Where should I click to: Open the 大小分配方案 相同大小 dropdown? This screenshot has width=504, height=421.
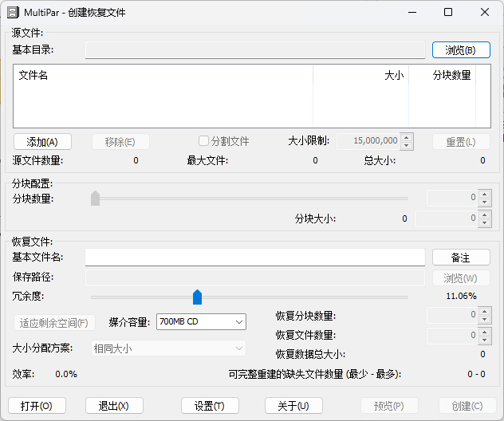pos(168,348)
